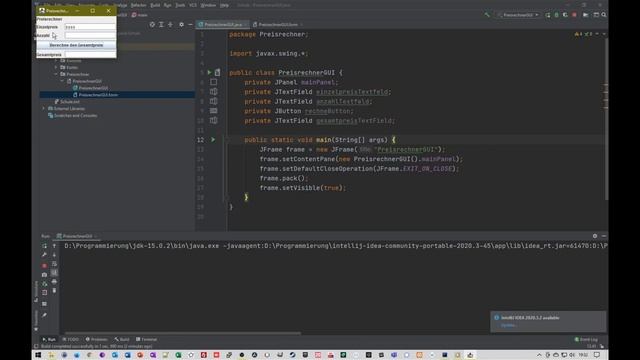The width and height of the screenshot is (640, 360).
Task: Toggle scroll to end icon in Run console
Action: (x=54, y=273)
